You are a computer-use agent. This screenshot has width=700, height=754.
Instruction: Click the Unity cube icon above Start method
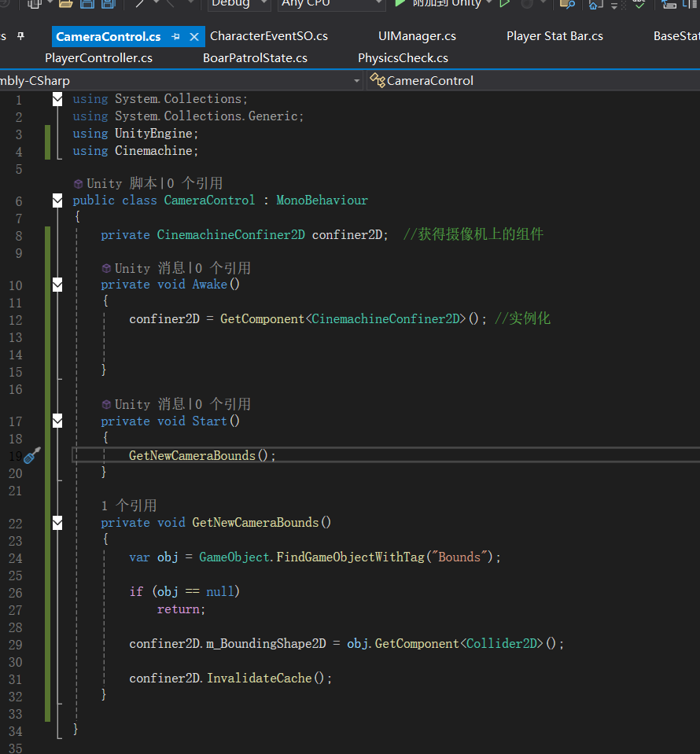pyautogui.click(x=106, y=404)
